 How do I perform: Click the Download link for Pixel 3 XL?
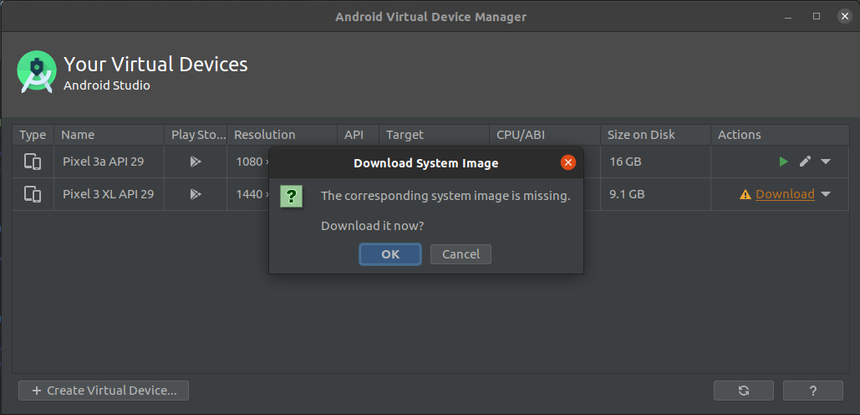point(785,194)
